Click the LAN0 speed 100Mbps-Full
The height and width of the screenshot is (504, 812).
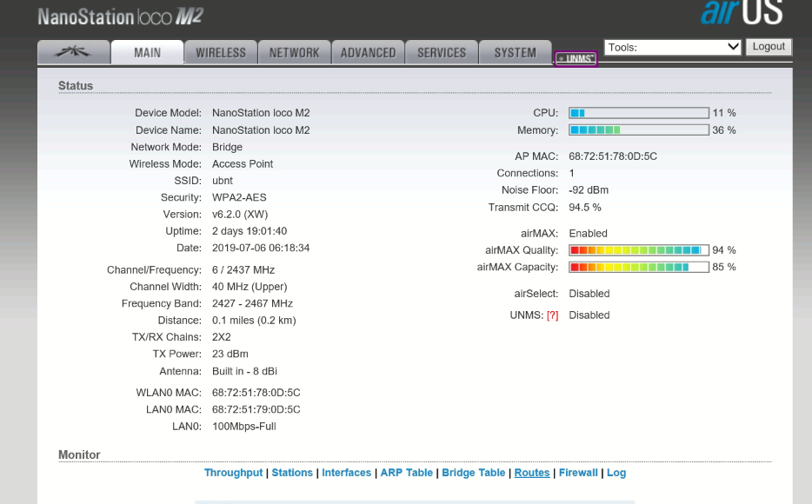click(244, 427)
